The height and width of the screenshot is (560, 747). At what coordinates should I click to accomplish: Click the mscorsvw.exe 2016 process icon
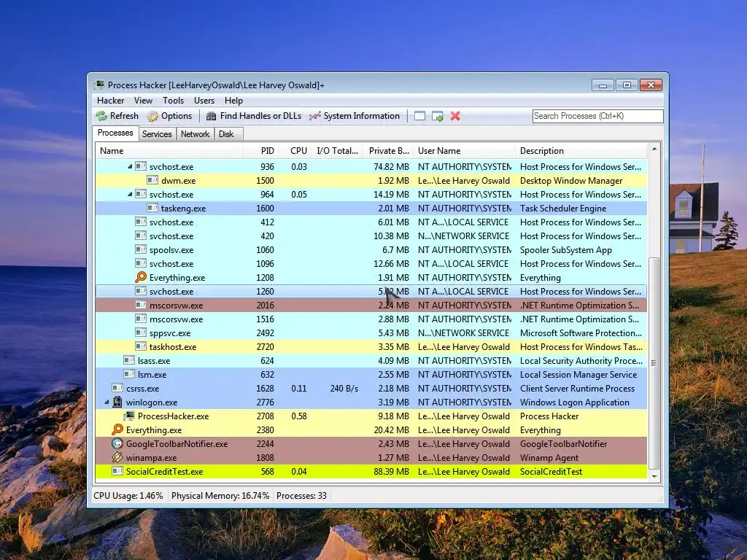pos(141,305)
